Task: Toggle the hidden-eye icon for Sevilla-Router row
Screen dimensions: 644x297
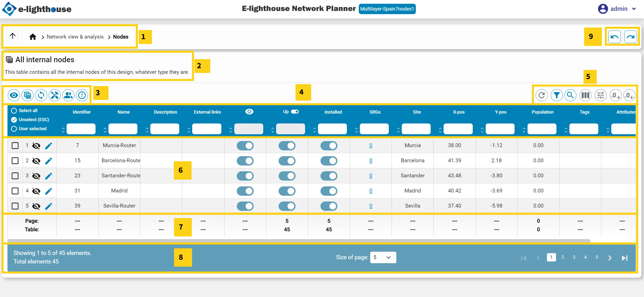Action: (36, 206)
